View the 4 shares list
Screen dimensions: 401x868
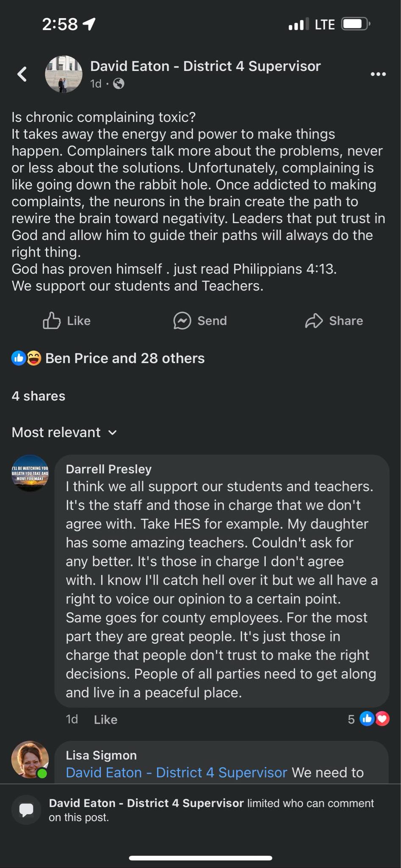point(39,396)
